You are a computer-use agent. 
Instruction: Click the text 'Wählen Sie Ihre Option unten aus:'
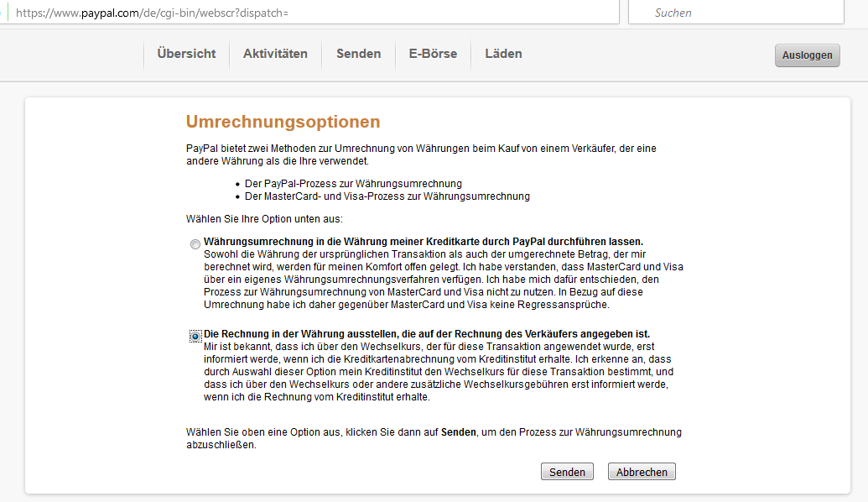(264, 219)
